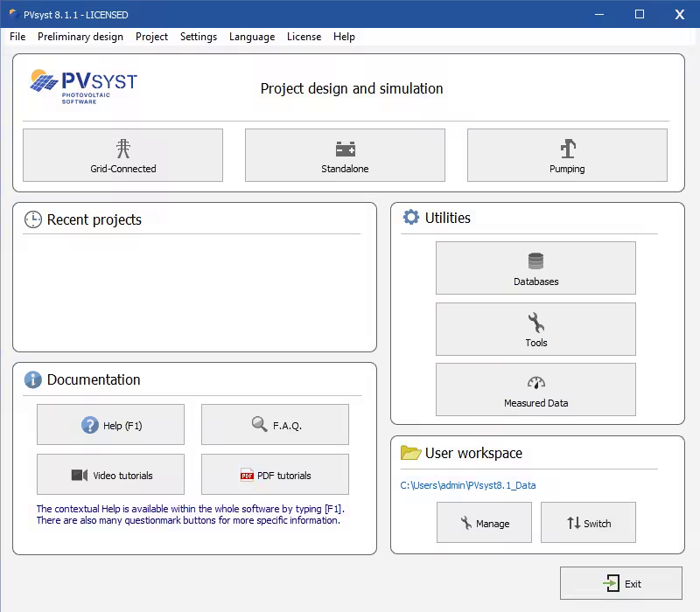The image size is (700, 612).
Task: Open the File menu
Action: point(17,37)
